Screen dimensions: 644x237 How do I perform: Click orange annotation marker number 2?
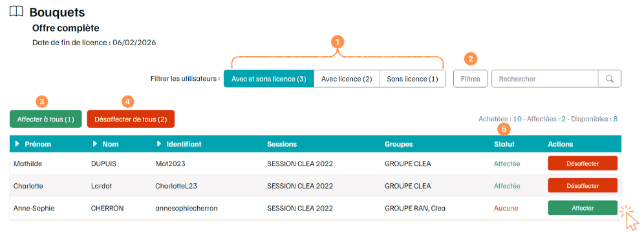(x=471, y=59)
